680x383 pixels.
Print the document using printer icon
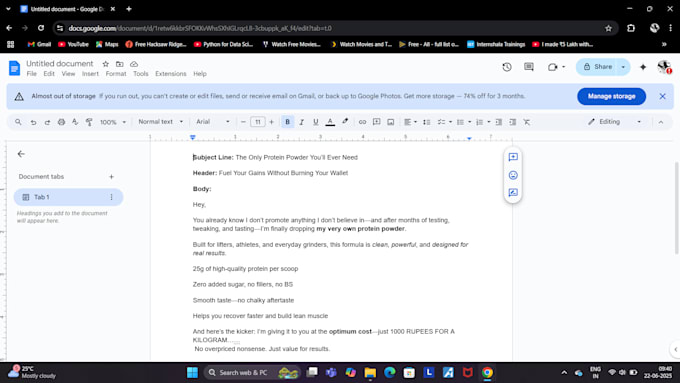coord(61,122)
